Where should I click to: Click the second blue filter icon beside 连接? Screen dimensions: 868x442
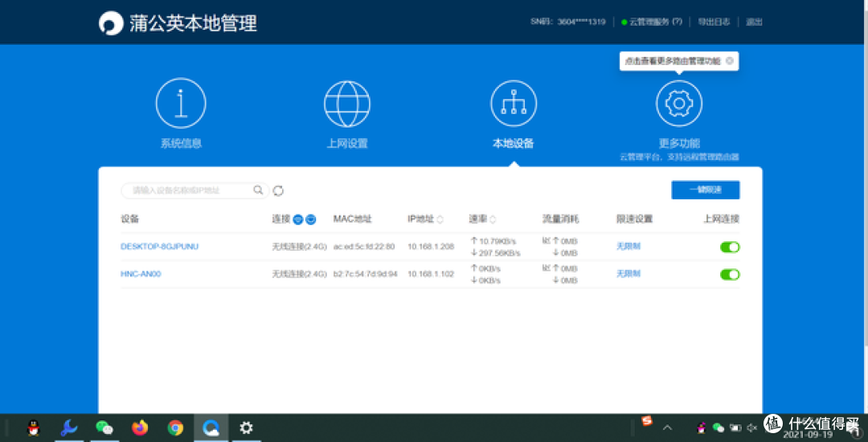[310, 219]
